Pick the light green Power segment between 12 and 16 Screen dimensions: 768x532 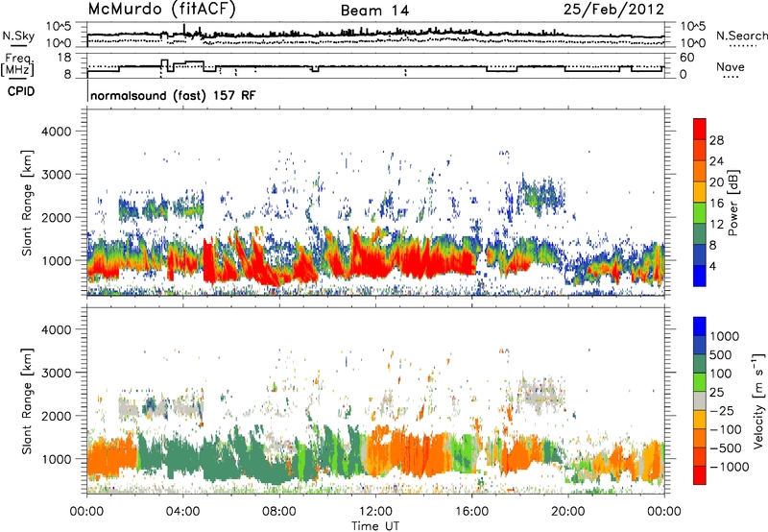pos(700,213)
